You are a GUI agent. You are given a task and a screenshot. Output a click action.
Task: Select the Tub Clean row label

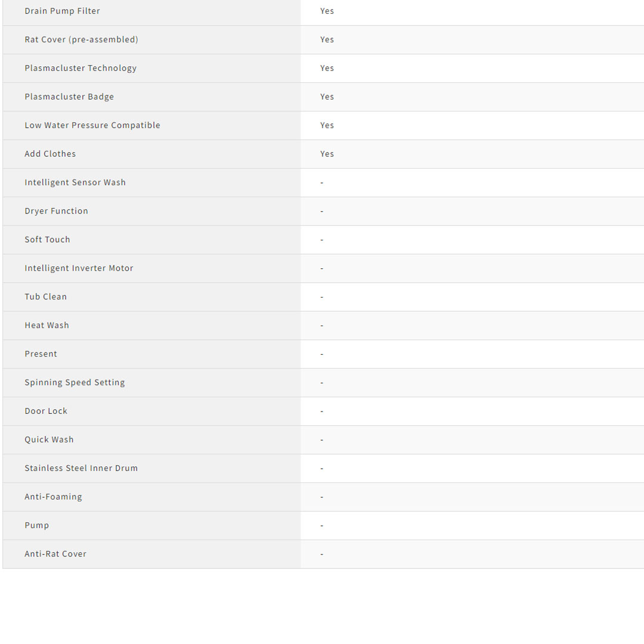45,297
